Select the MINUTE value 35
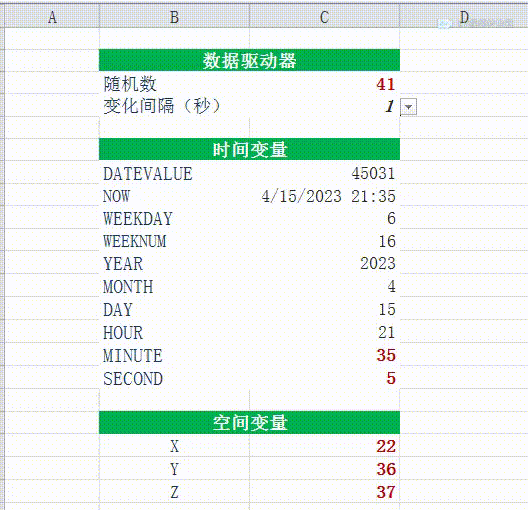This screenshot has width=528, height=510. click(324, 355)
